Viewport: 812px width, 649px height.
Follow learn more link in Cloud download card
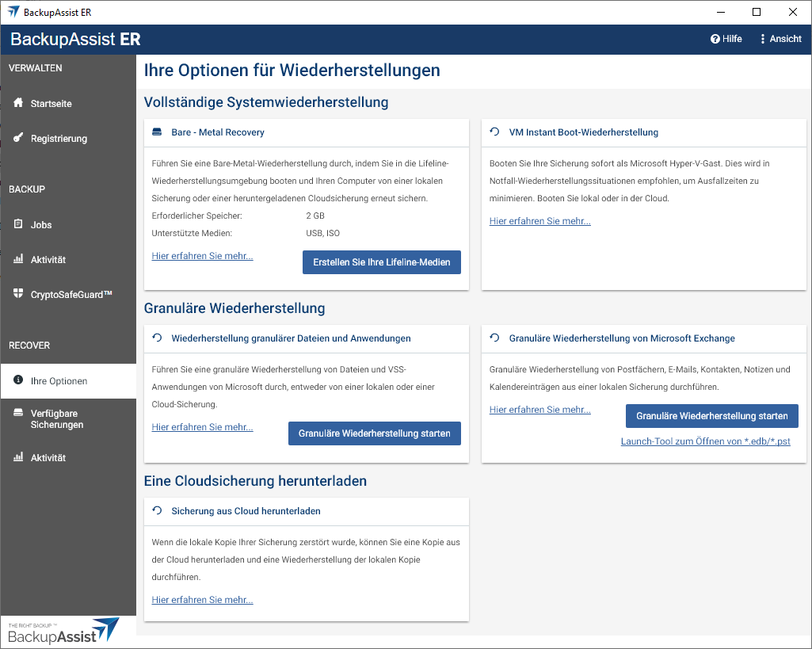pos(202,600)
